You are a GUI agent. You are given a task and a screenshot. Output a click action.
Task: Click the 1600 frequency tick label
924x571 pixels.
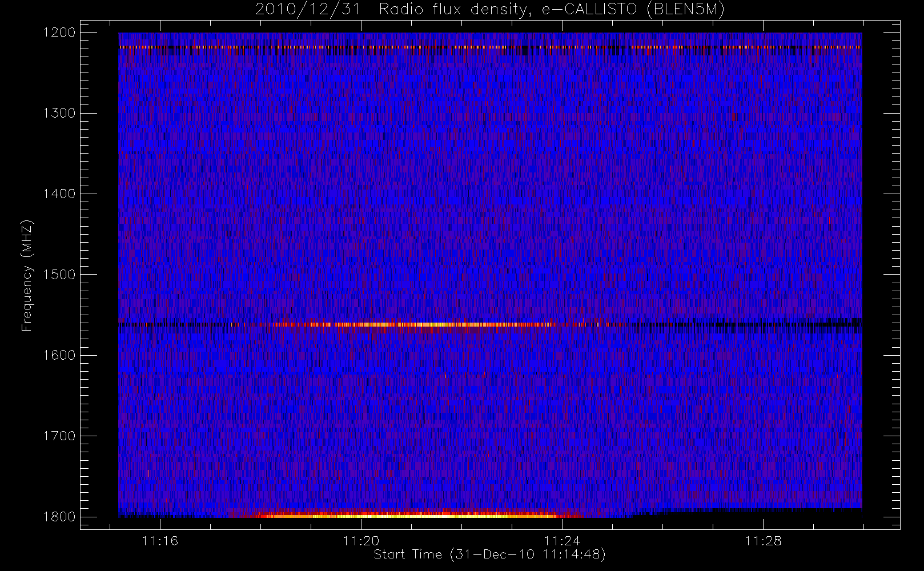point(59,355)
